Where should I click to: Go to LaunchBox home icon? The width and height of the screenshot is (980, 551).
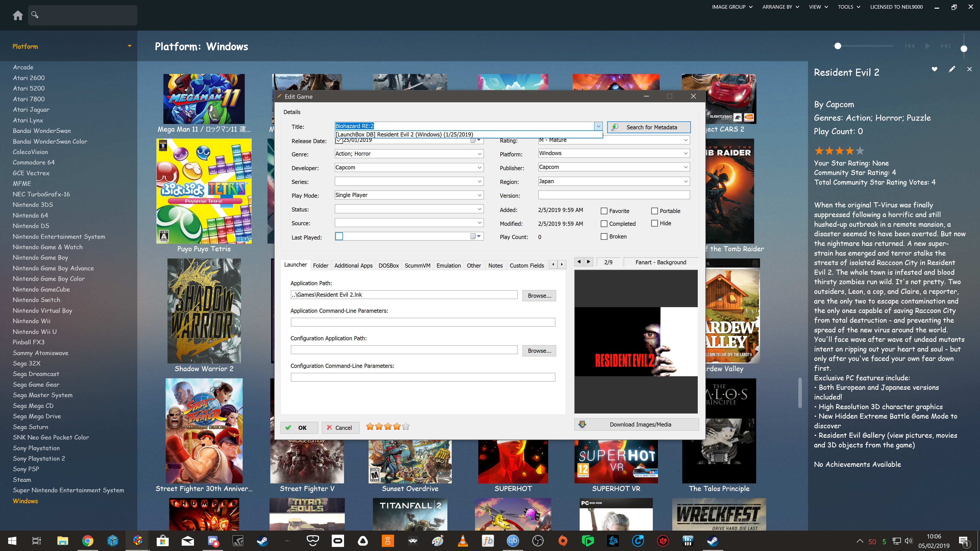(18, 15)
